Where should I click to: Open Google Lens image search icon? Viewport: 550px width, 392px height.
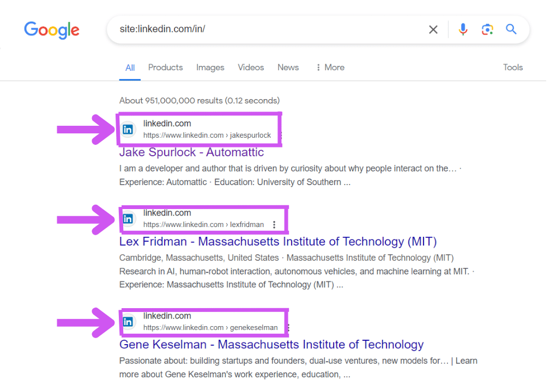pos(487,29)
